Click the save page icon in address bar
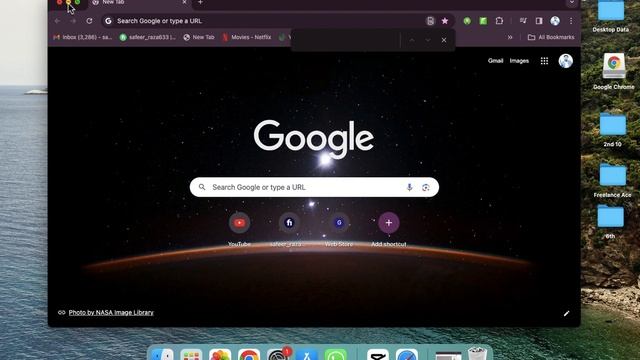Image resolution: width=640 pixels, height=360 pixels. click(x=430, y=21)
